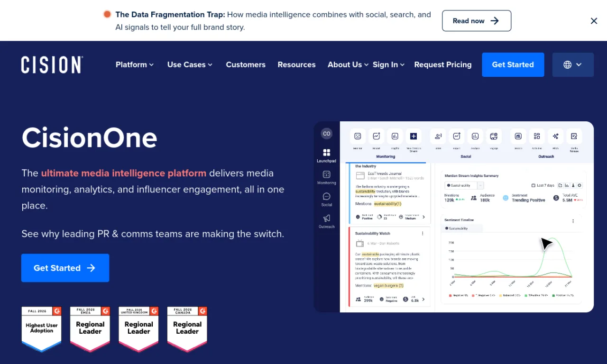Image resolution: width=607 pixels, height=364 pixels.
Task: Click the CO avatar in dashboard
Action: (x=326, y=134)
